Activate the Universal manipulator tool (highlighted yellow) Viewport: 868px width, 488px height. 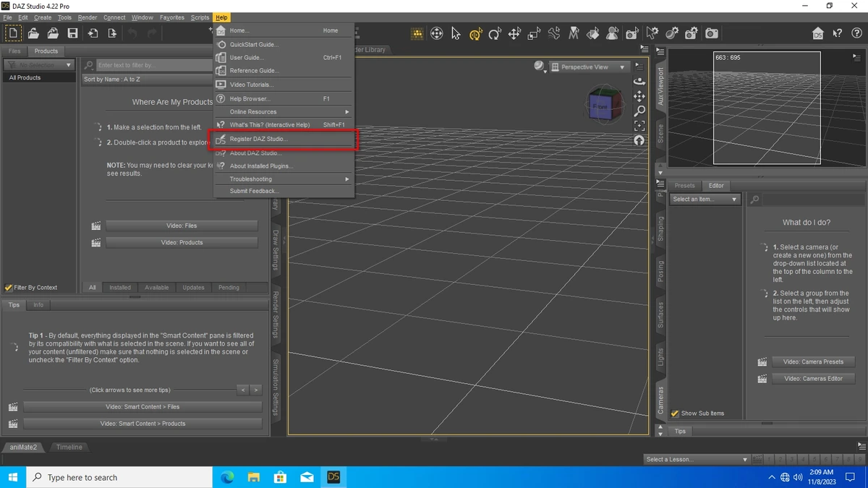pos(475,33)
